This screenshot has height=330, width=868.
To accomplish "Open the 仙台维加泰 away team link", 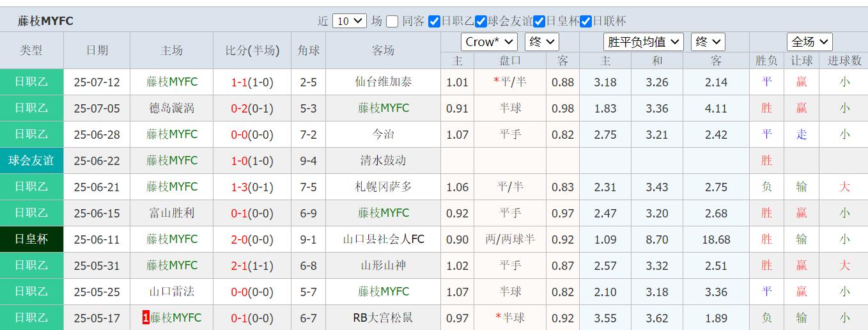I will 383,82.
